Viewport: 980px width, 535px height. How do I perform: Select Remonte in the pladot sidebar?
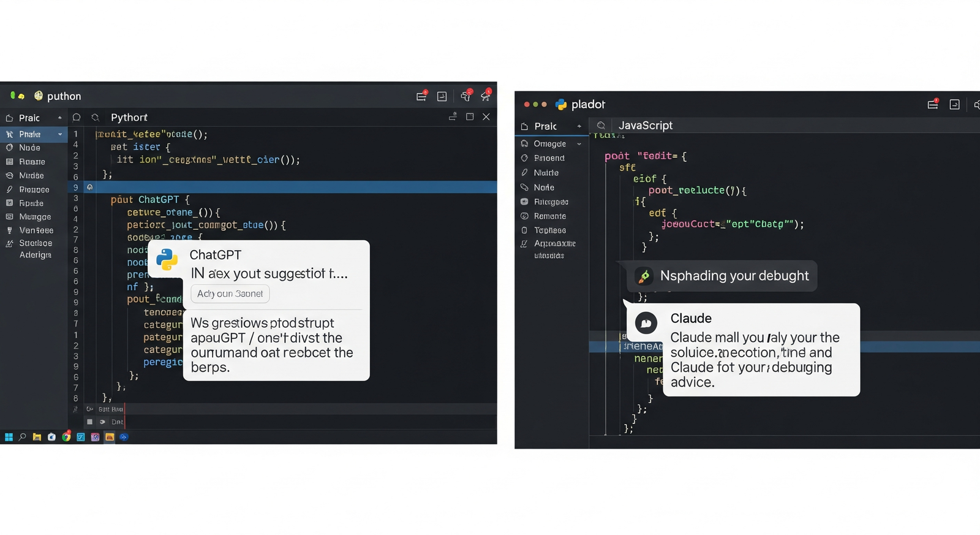pos(549,216)
